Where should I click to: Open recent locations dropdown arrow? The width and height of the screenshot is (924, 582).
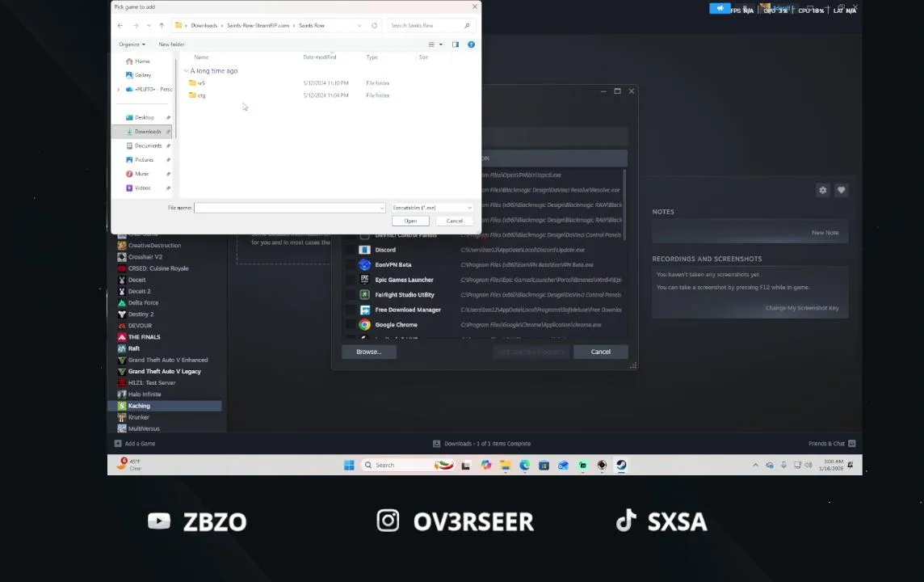[x=149, y=25]
